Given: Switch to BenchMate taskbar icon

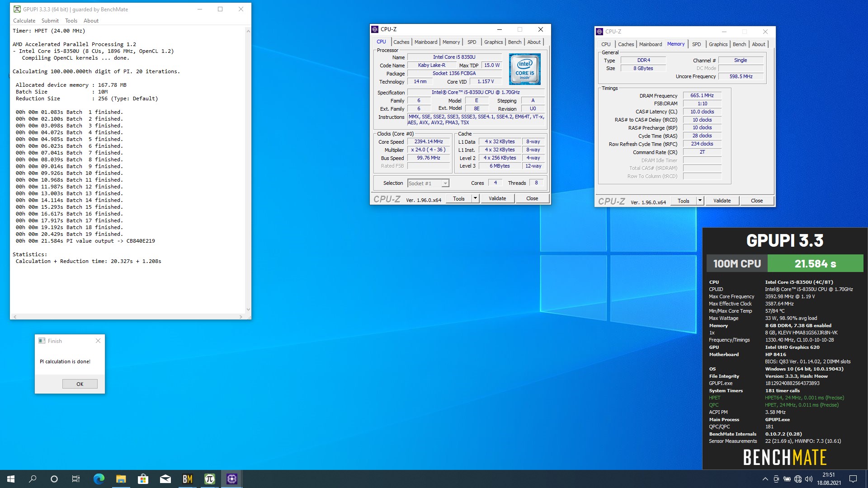Looking at the screenshot, I should coord(187,479).
